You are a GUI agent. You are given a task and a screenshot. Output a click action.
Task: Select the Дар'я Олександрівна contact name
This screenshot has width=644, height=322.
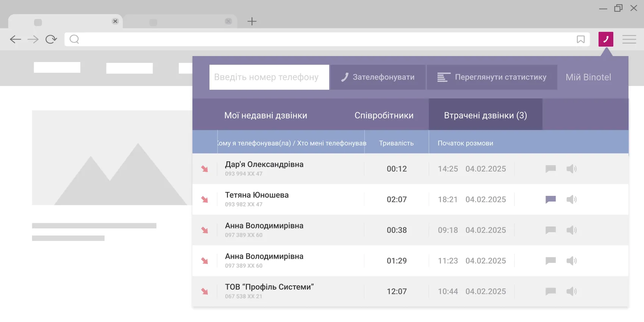(264, 164)
